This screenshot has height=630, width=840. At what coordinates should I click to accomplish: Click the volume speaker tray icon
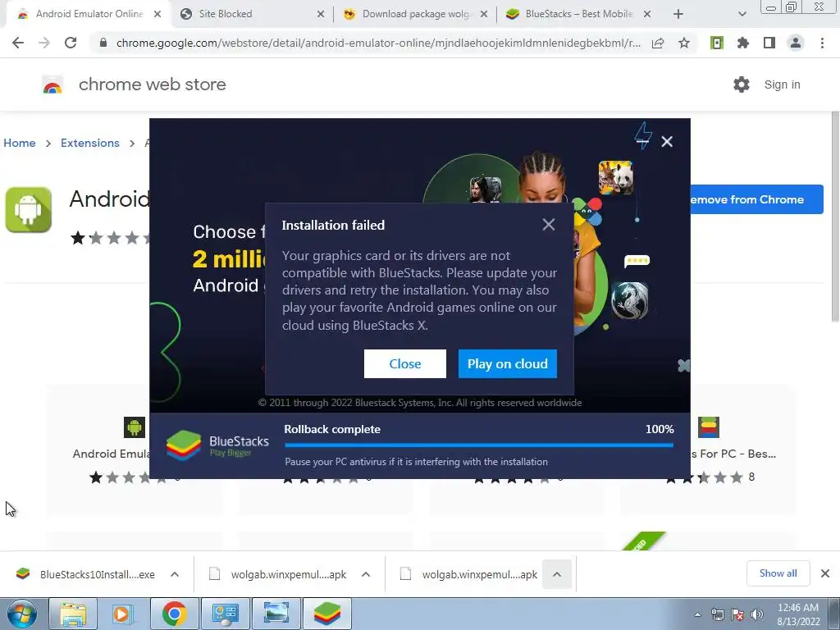757,614
